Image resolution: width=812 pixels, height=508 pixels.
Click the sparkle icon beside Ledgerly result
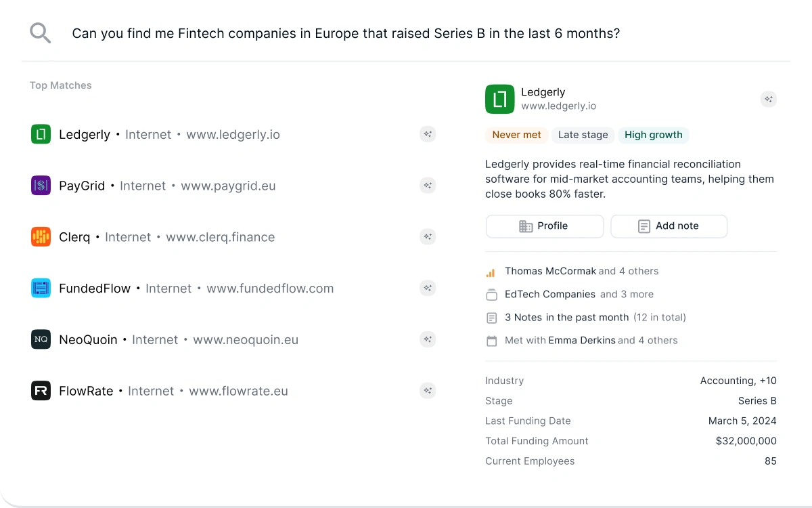[x=428, y=134]
